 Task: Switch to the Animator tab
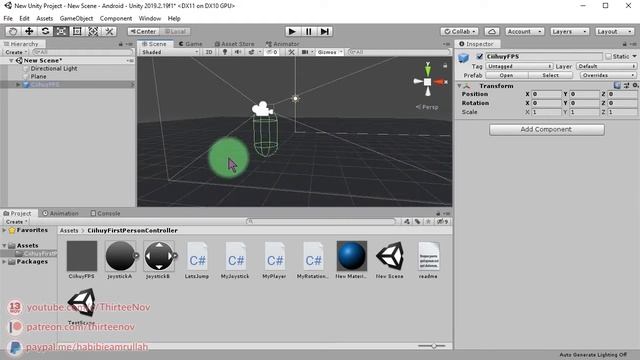[282, 44]
